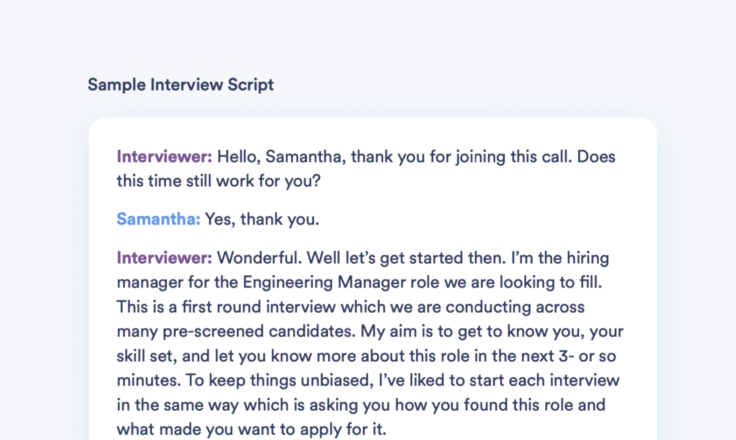Click the first purple 'Interviewer:' label
Viewport: 736px width, 440px height.
pyautogui.click(x=165, y=157)
